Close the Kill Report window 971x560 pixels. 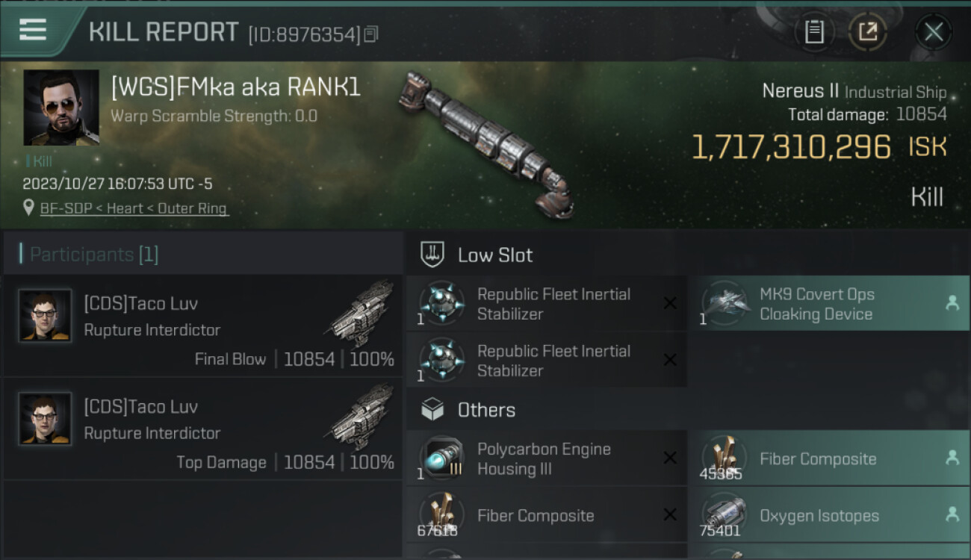pos(933,31)
